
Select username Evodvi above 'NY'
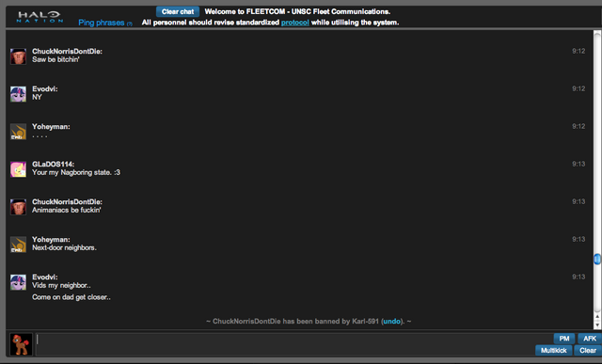pos(45,88)
